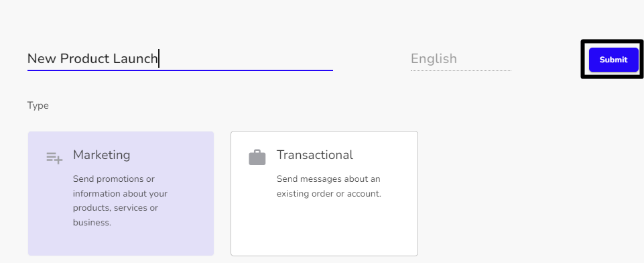Click blank lavender area inside Marketing card
The width and height of the screenshot is (644, 263).
[x=121, y=242]
